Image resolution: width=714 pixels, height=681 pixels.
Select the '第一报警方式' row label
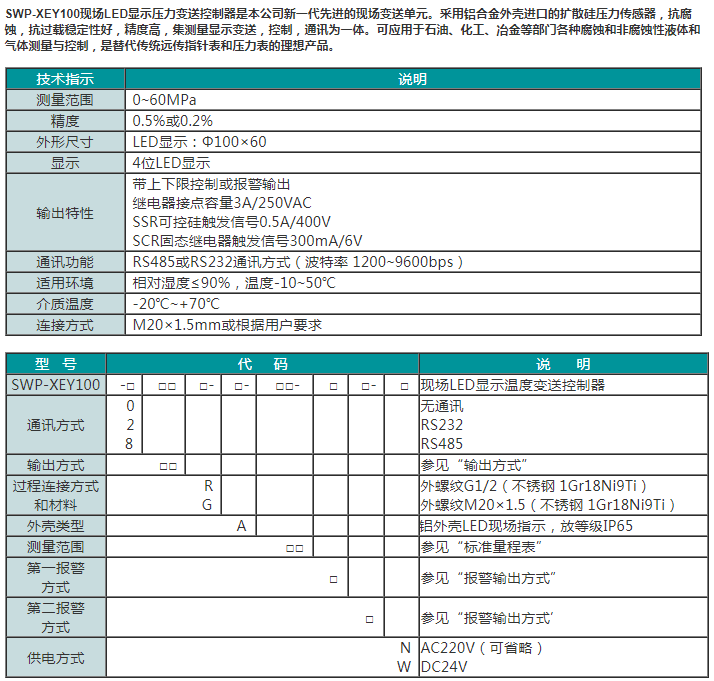point(56,578)
